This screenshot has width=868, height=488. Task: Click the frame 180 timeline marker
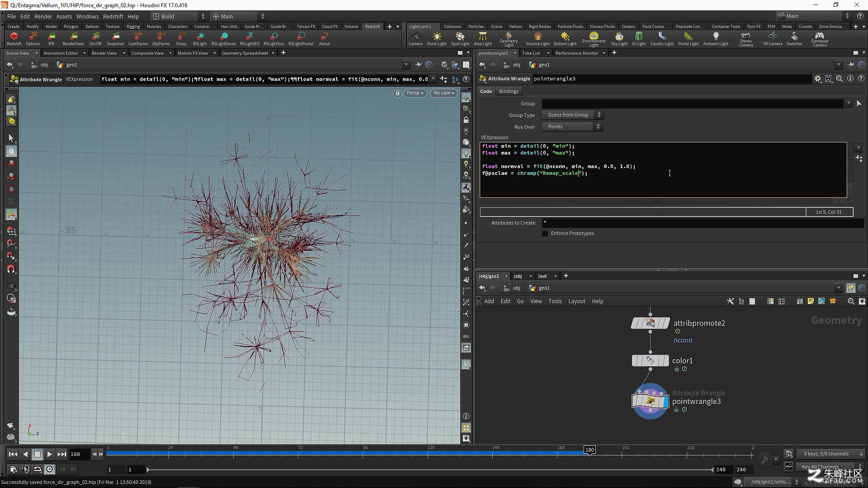coord(590,450)
